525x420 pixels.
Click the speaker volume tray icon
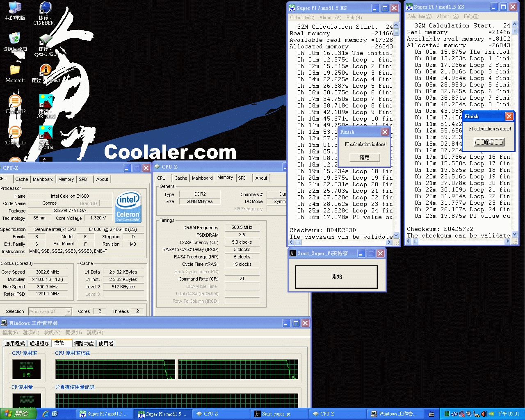pyautogui.click(x=484, y=414)
